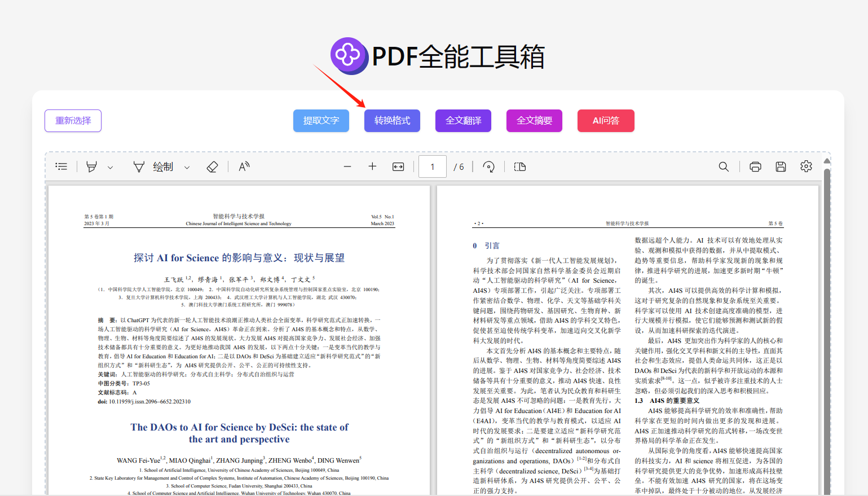This screenshot has width=868, height=496.
Task: Click the fit-to-width icon
Action: coord(398,166)
